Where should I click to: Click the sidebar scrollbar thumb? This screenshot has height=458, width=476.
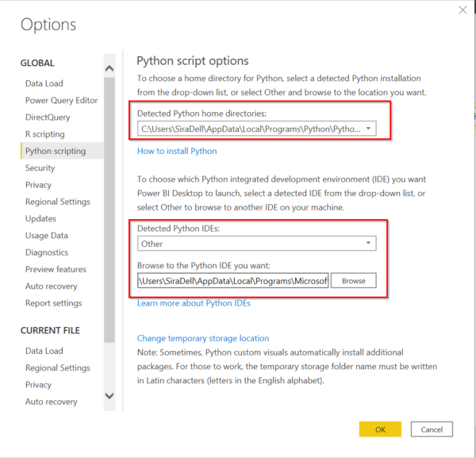tap(109, 210)
